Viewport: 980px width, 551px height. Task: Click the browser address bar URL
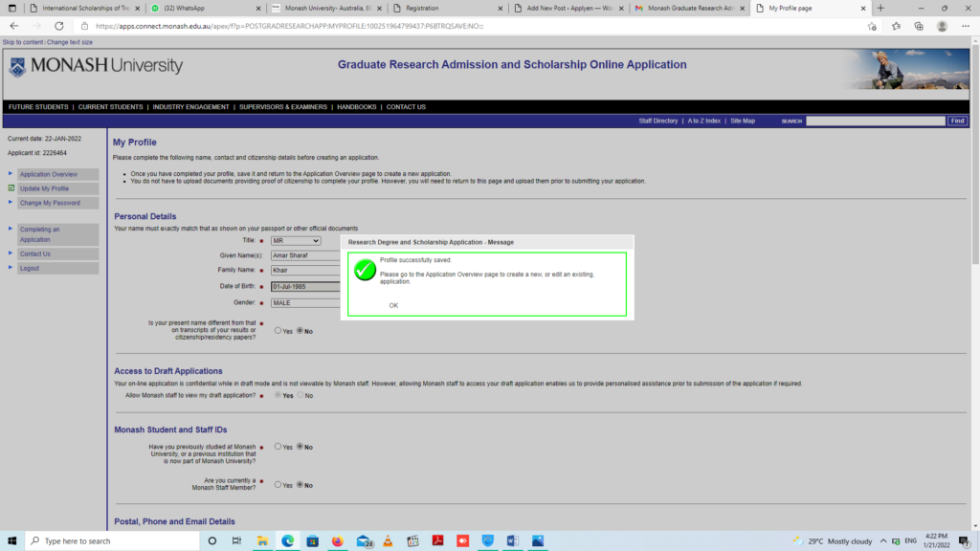tap(289, 26)
